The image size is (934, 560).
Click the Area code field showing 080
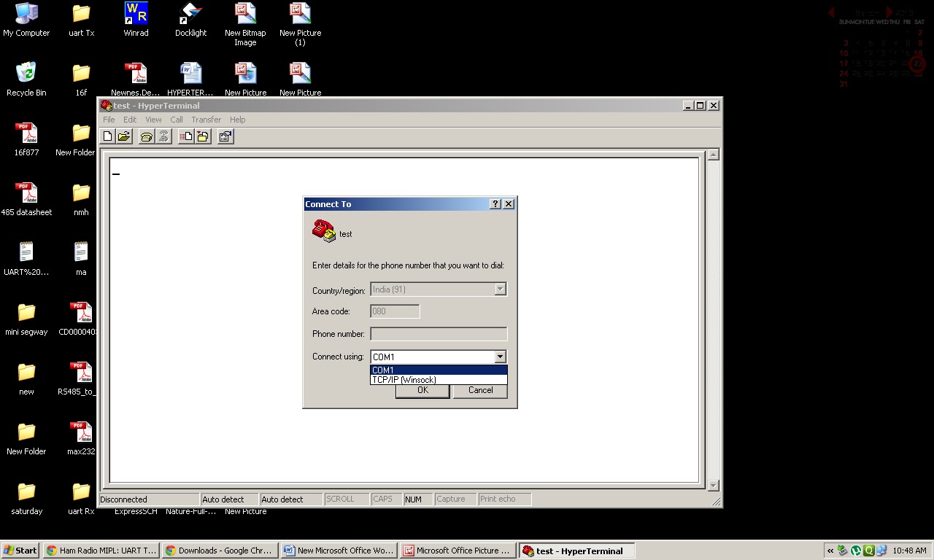coord(395,311)
